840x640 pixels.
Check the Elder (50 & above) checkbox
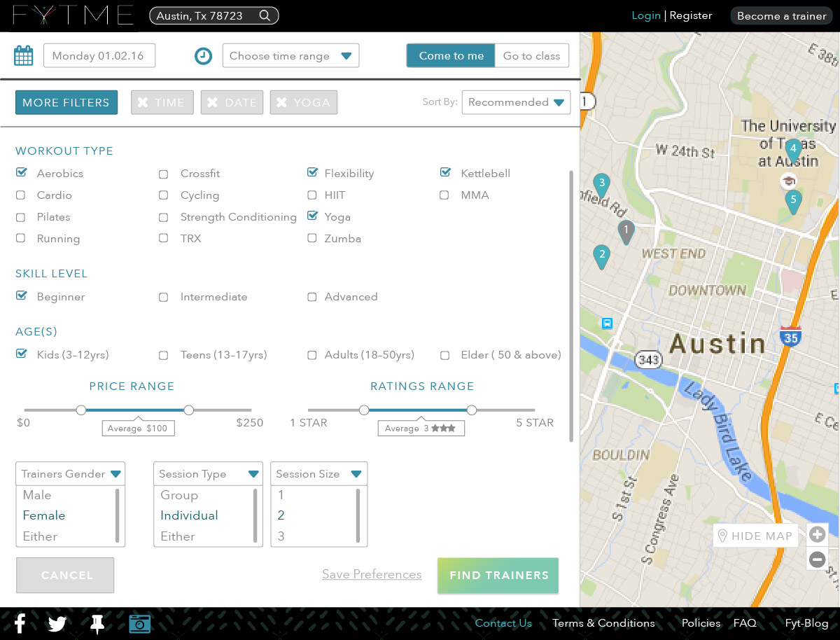444,355
